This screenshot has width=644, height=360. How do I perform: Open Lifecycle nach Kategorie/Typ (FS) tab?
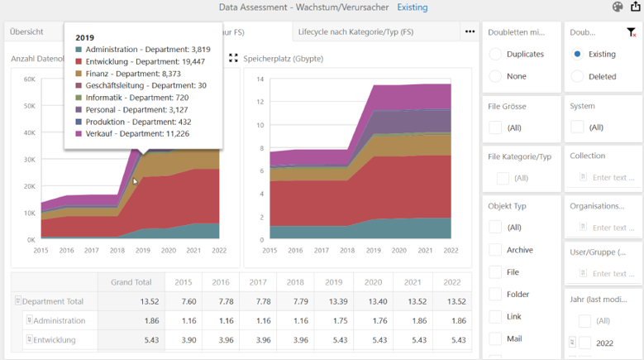point(355,32)
